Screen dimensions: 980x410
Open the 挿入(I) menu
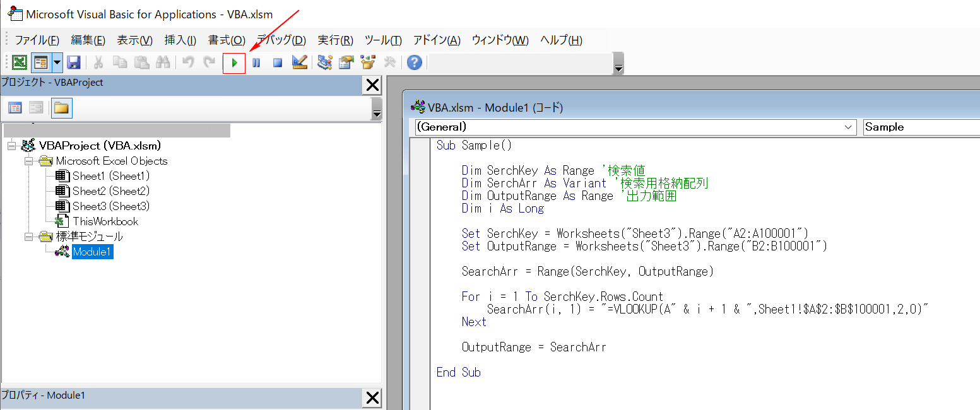point(180,40)
